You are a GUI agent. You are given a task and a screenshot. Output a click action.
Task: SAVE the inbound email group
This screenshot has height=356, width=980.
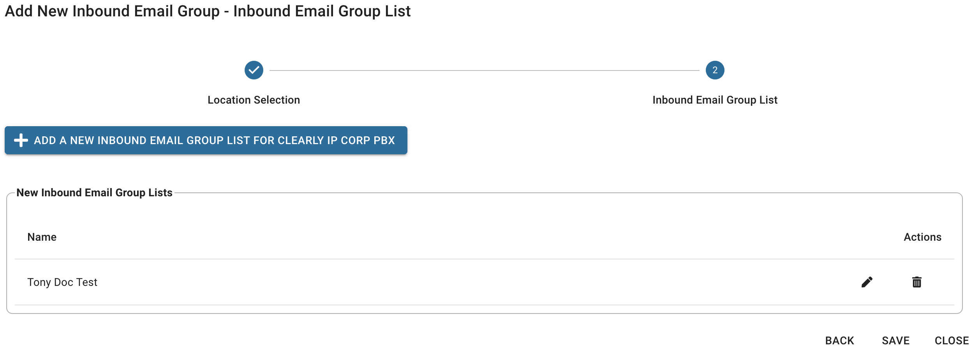tap(896, 341)
